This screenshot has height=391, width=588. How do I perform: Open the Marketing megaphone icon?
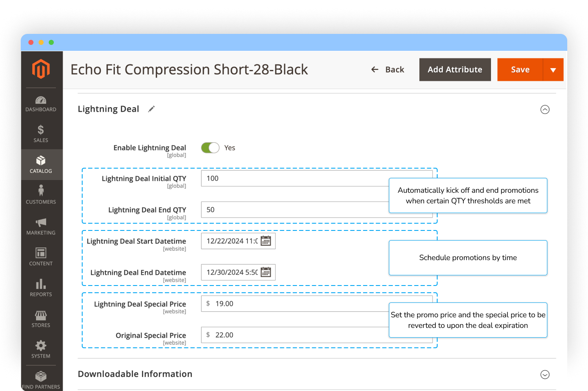[x=41, y=222]
